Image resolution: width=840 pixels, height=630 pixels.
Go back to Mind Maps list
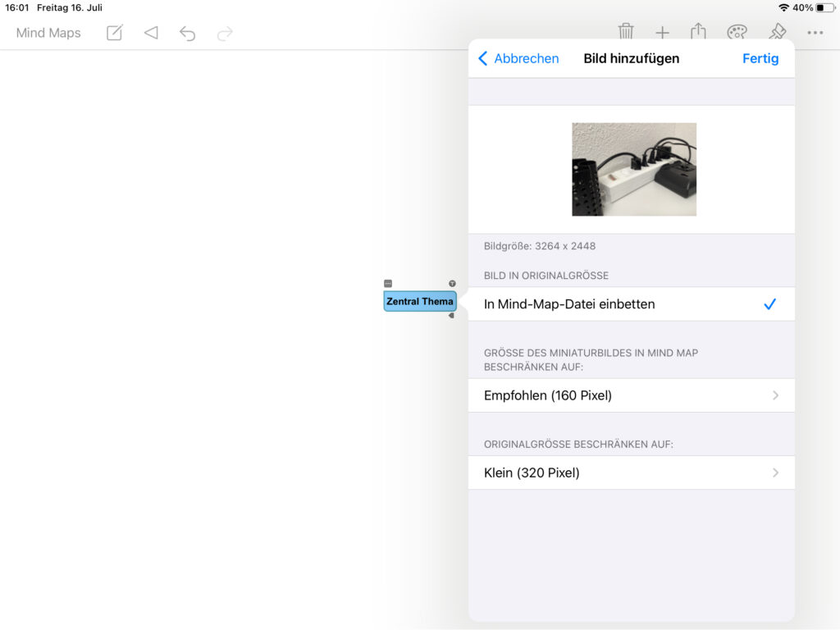(48, 33)
